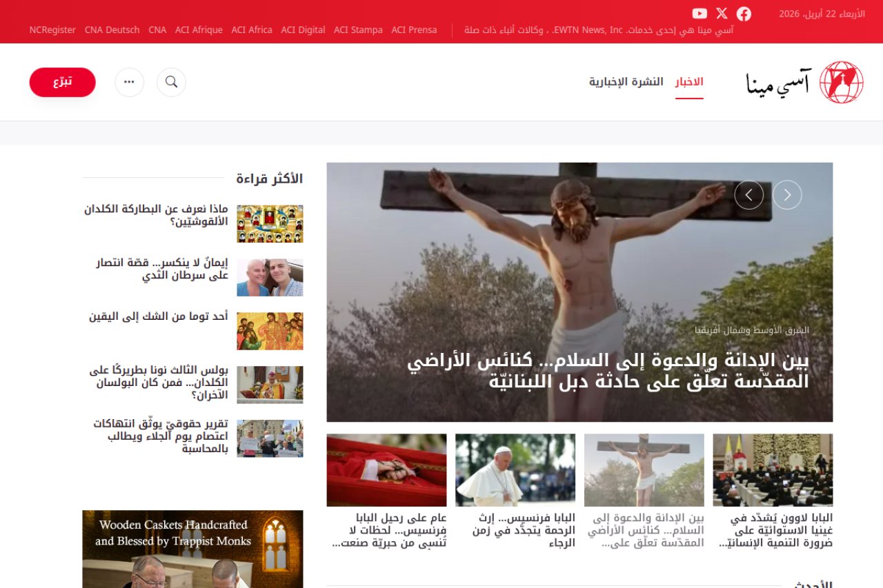883x588 pixels.
Task: Open the ACI Prensa link
Action: (x=414, y=30)
